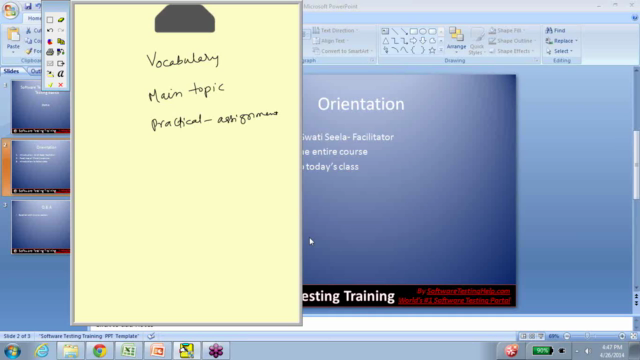Open Text Direction dropdown
Viewport: 640px width, 360px height.
(x=336, y=31)
